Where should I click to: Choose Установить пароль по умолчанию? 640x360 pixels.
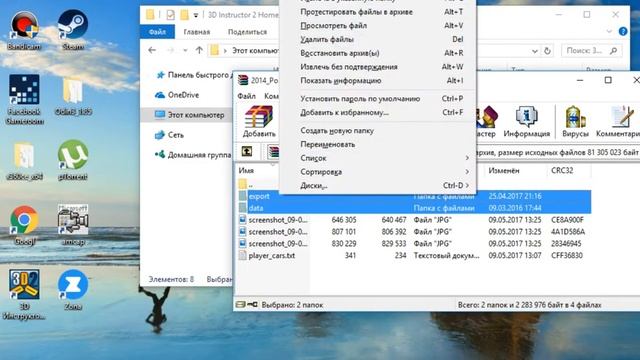(378, 98)
